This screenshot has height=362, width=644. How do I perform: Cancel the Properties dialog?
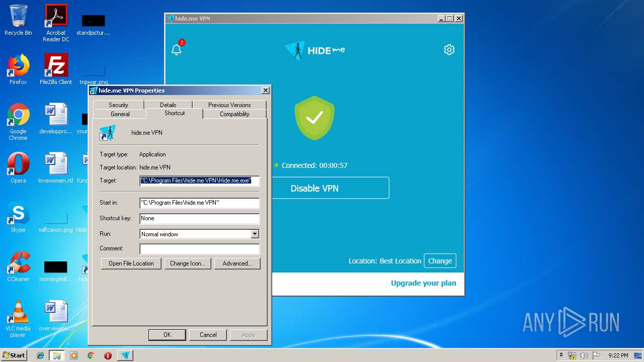(208, 335)
